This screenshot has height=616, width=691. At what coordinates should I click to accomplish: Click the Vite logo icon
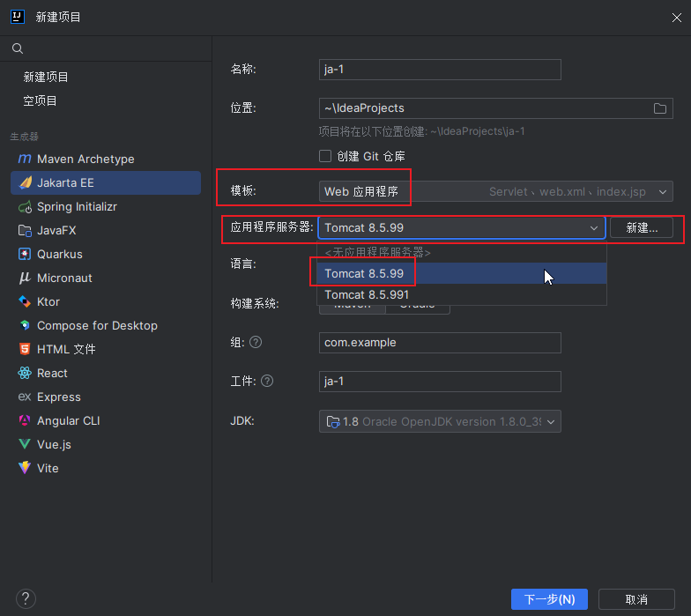25,468
